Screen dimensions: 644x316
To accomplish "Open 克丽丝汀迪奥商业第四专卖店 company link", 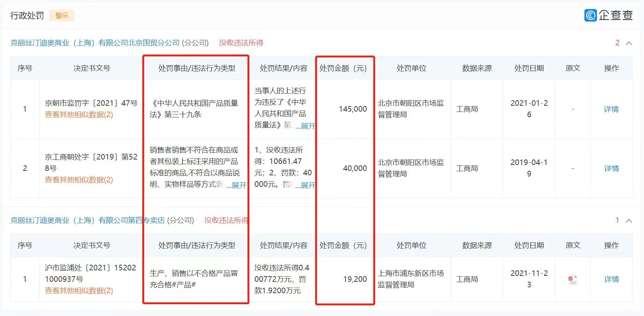I will 88,220.
